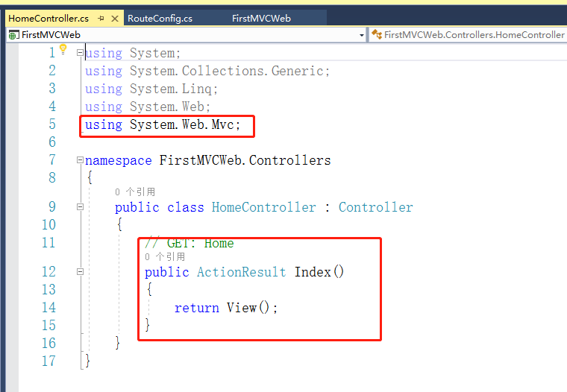Click the 'HomeController' class name
The height and width of the screenshot is (392, 567).
coord(263,207)
